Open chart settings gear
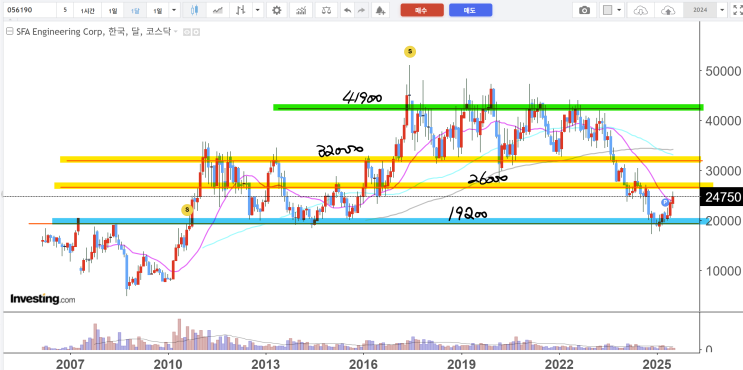This screenshot has height=370, width=743. (x=277, y=10)
